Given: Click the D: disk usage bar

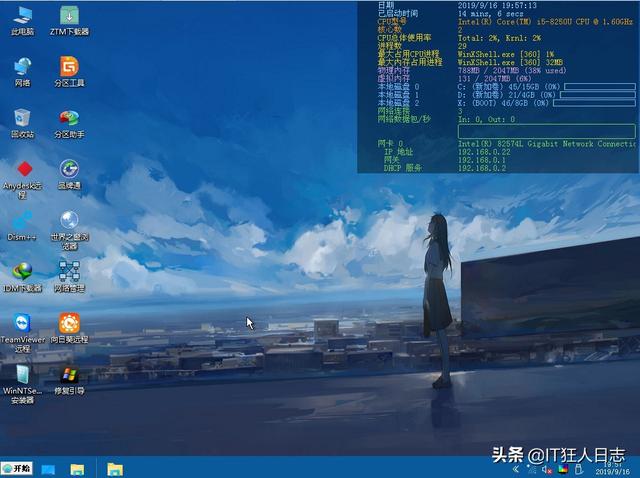Looking at the screenshot, I should 598,95.
